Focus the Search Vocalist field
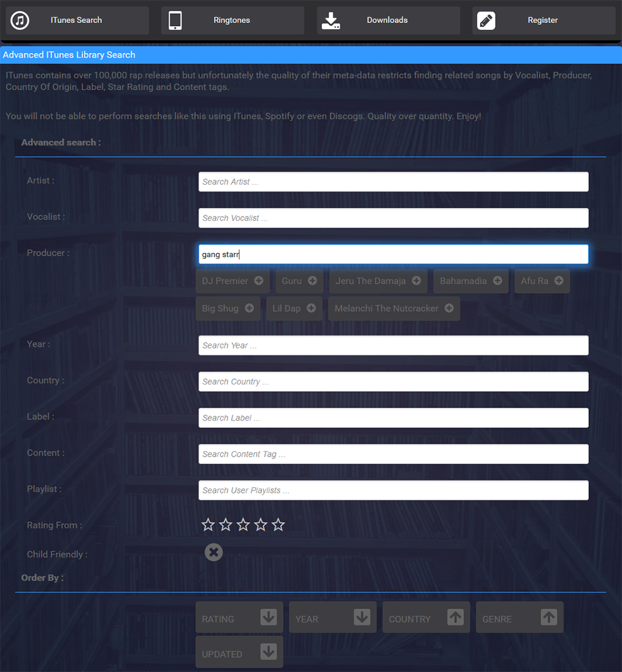 click(x=393, y=218)
